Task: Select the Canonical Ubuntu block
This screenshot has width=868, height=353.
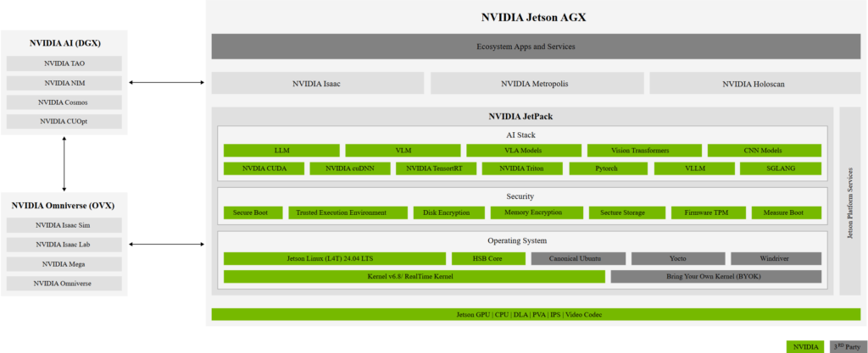Action: click(578, 258)
